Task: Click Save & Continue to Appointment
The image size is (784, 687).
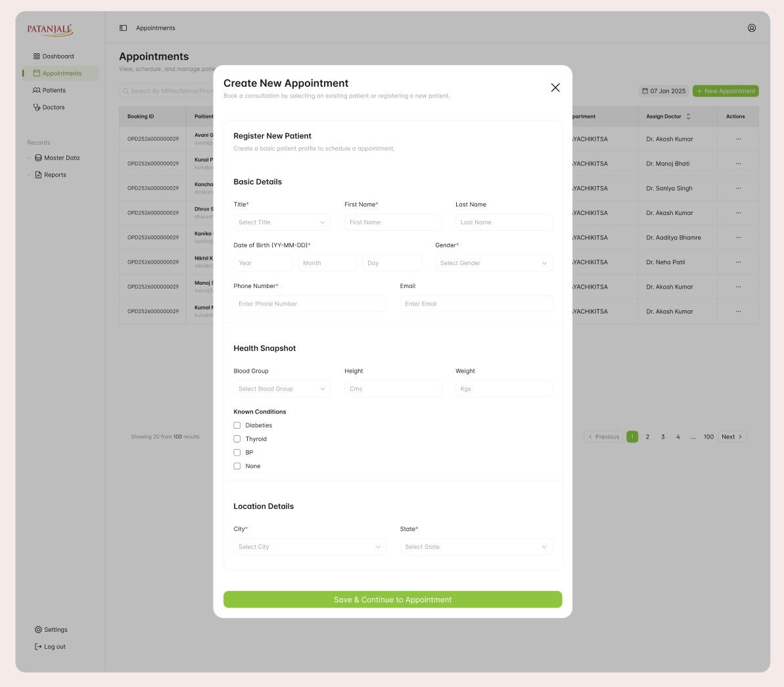Action: click(392, 600)
